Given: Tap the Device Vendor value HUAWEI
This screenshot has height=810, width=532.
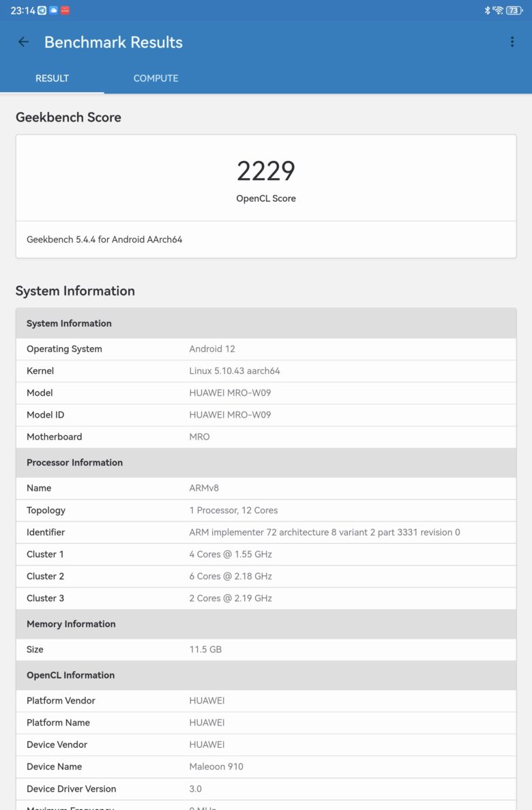Looking at the screenshot, I should [x=207, y=744].
